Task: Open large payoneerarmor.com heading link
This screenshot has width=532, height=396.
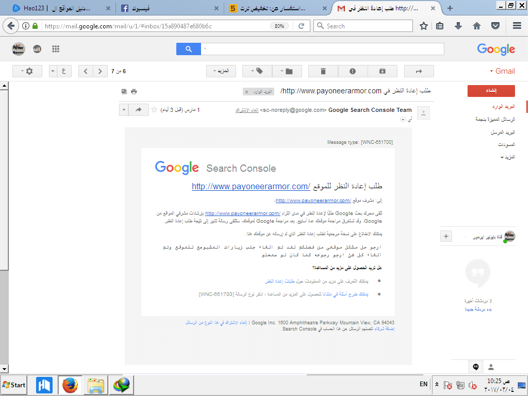Action: [251, 186]
